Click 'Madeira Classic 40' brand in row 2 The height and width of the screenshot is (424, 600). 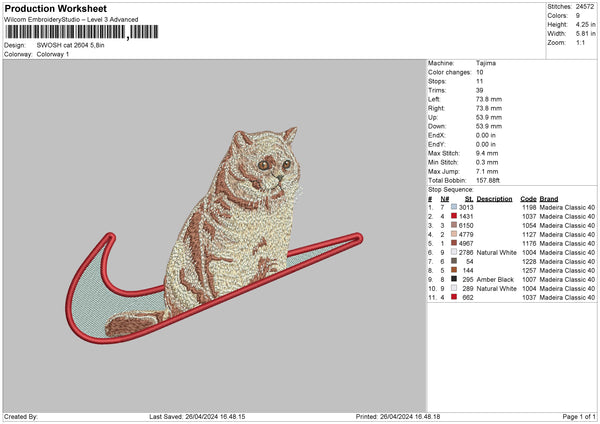[x=567, y=217]
